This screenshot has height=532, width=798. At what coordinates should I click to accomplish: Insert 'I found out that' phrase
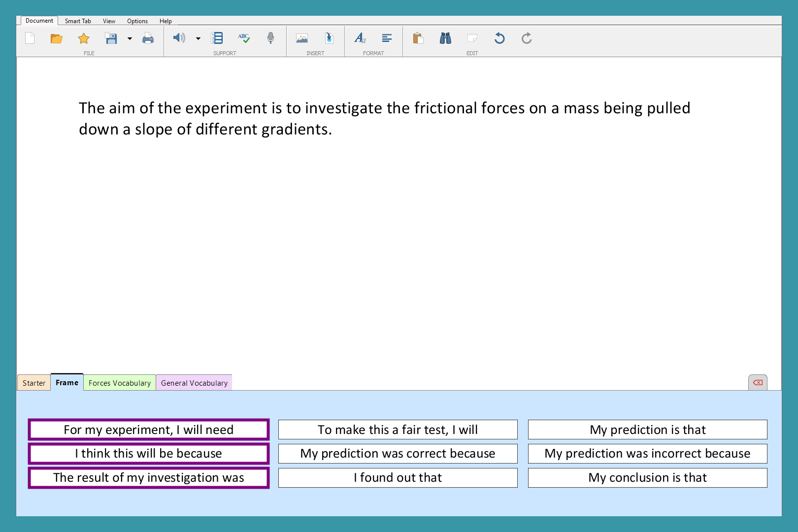398,477
